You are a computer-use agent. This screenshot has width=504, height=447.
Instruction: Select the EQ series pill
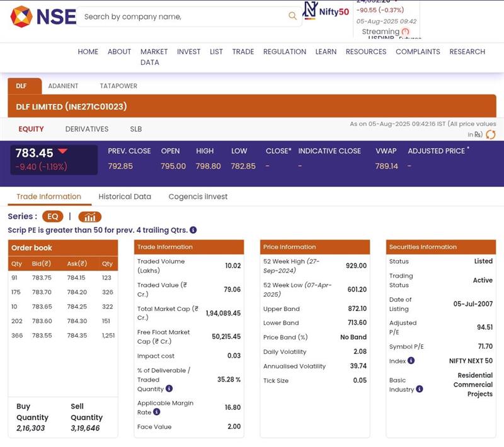(x=53, y=217)
